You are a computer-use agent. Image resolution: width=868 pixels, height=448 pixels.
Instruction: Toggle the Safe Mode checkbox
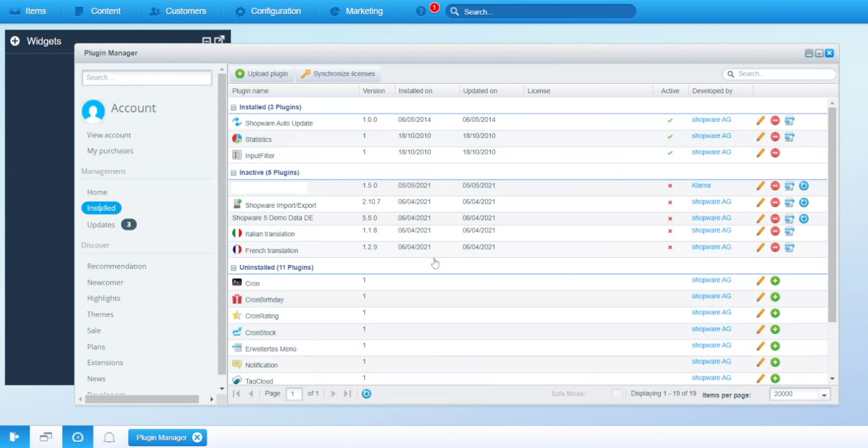point(617,394)
